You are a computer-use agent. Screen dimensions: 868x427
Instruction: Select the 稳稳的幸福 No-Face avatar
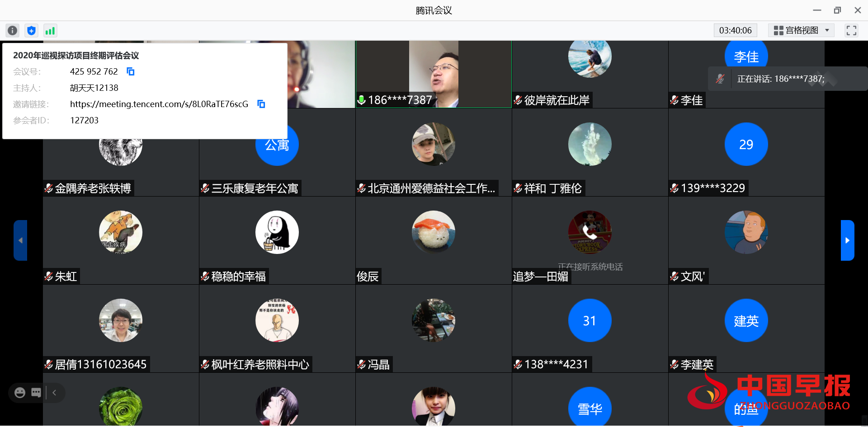pyautogui.click(x=277, y=232)
